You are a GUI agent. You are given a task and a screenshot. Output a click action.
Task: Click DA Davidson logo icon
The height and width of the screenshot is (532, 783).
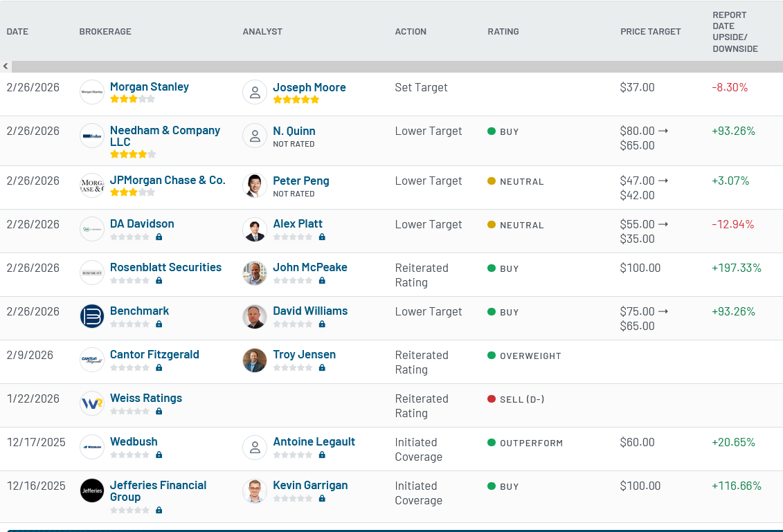tap(92, 229)
